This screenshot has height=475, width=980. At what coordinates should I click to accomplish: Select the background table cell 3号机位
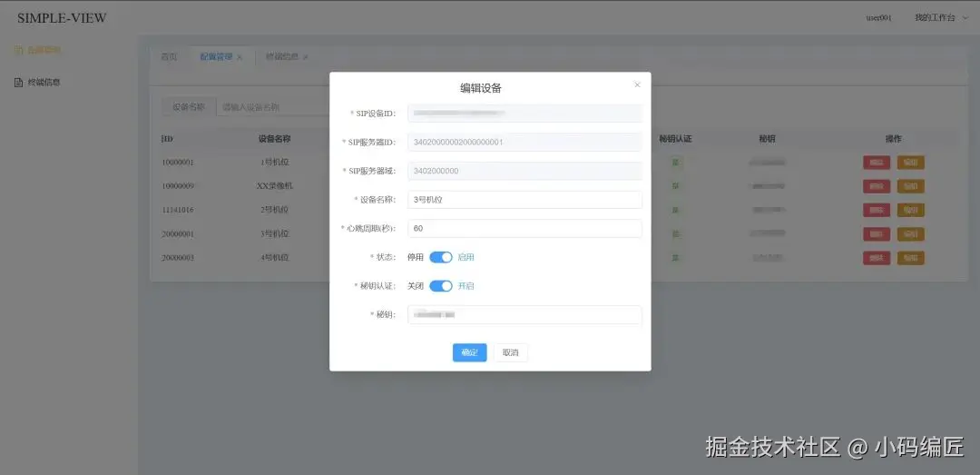click(274, 233)
